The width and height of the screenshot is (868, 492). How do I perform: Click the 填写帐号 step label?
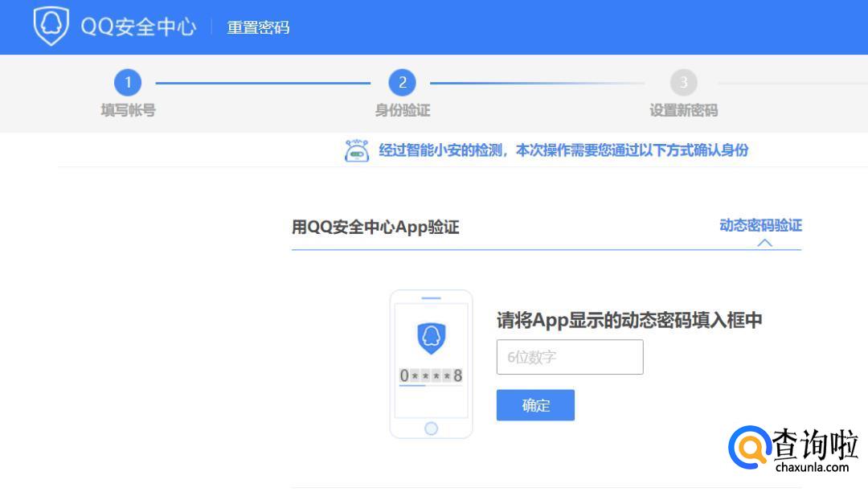128,110
